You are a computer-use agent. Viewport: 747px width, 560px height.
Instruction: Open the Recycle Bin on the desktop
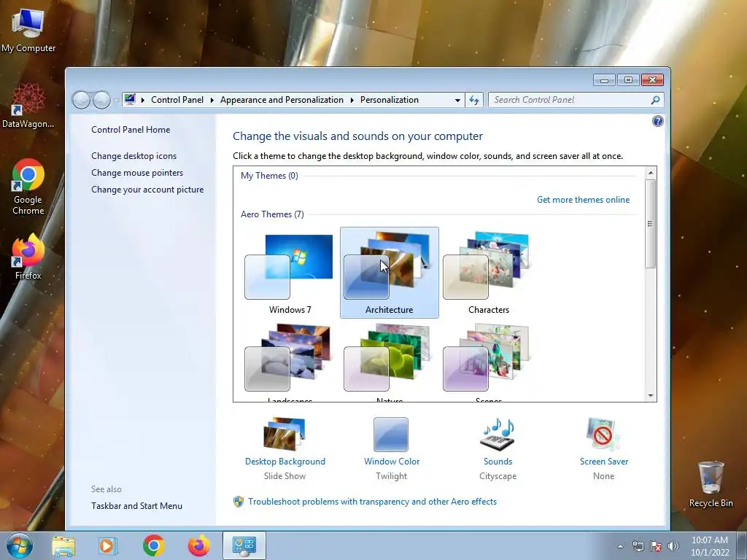(x=711, y=484)
